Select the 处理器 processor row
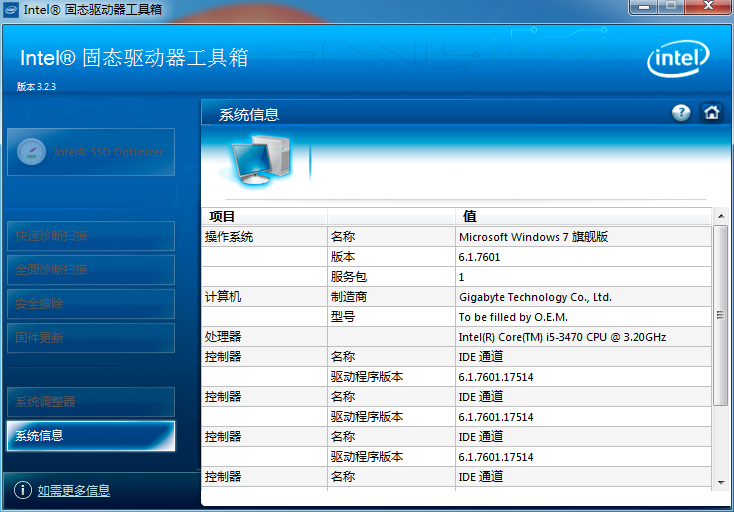Image resolution: width=734 pixels, height=512 pixels. [x=224, y=337]
